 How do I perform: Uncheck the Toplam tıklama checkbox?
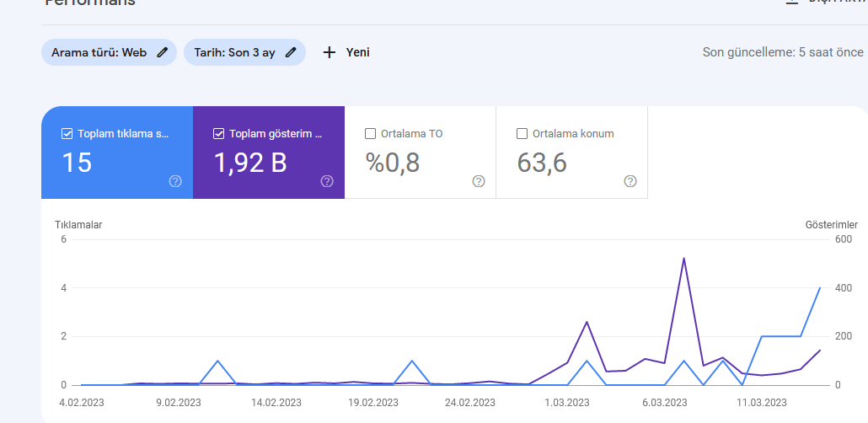67,133
